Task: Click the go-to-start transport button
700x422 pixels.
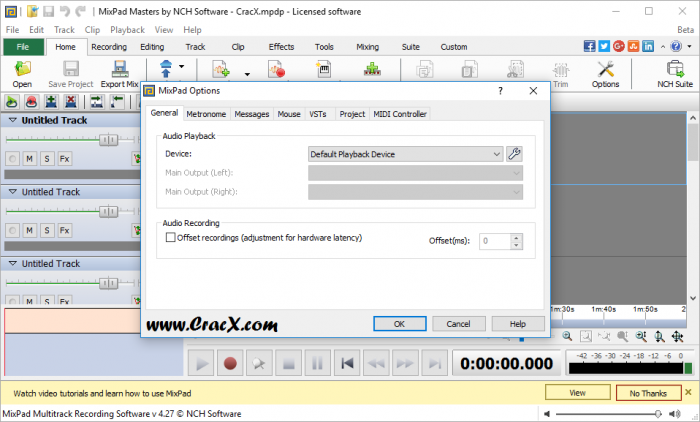Action: point(347,363)
